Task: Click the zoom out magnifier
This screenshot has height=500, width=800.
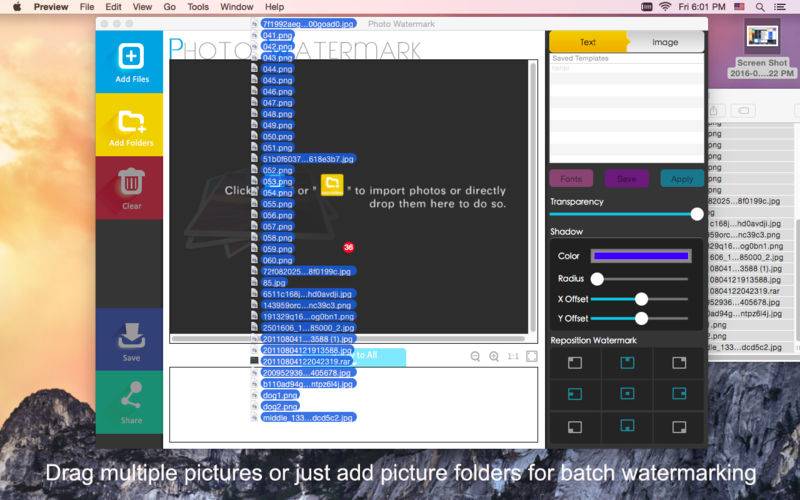Action: [475, 356]
